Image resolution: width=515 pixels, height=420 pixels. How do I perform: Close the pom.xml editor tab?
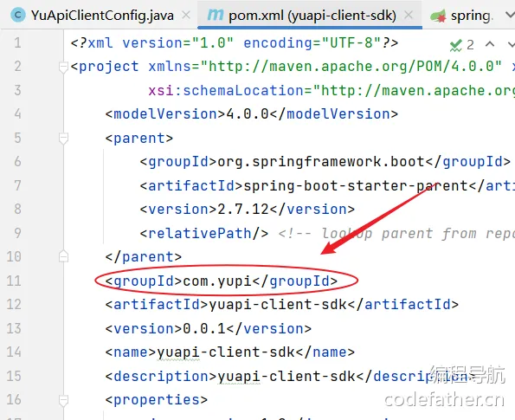pyautogui.click(x=409, y=15)
